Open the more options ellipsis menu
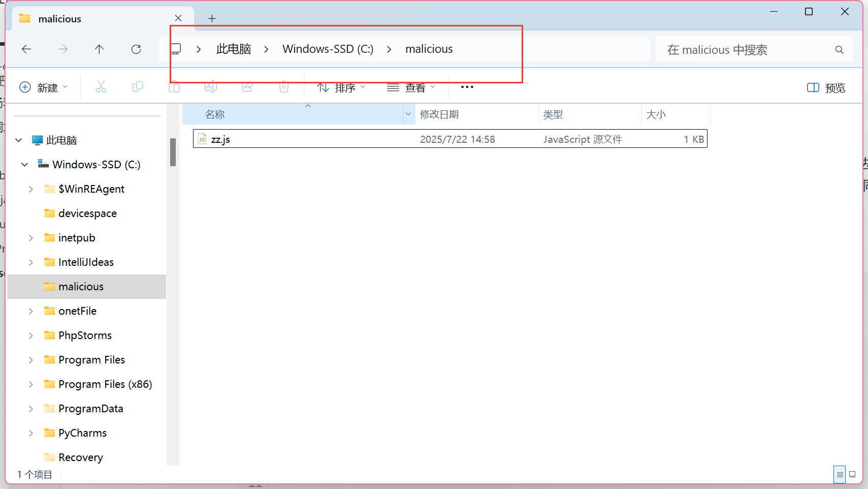This screenshot has height=489, width=868. [x=467, y=87]
